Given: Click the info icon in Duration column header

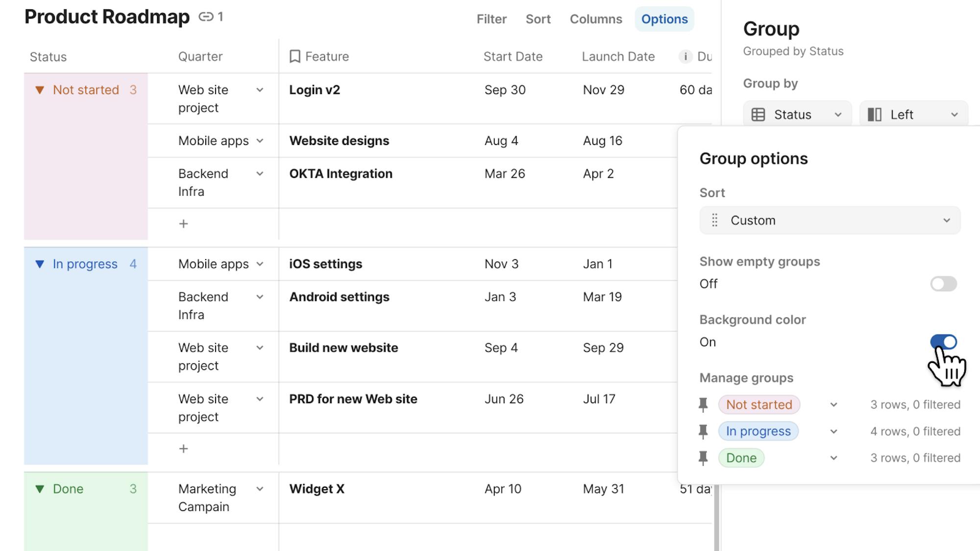Looking at the screenshot, I should click(685, 56).
